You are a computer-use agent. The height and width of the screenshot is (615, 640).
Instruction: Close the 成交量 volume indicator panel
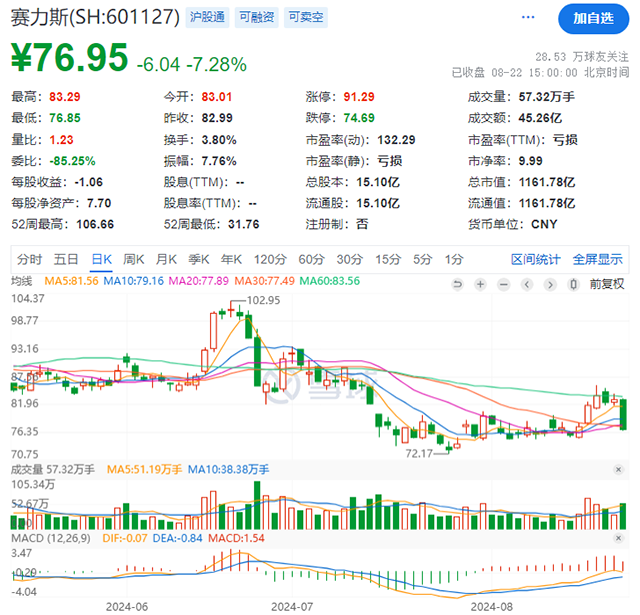click(x=618, y=469)
